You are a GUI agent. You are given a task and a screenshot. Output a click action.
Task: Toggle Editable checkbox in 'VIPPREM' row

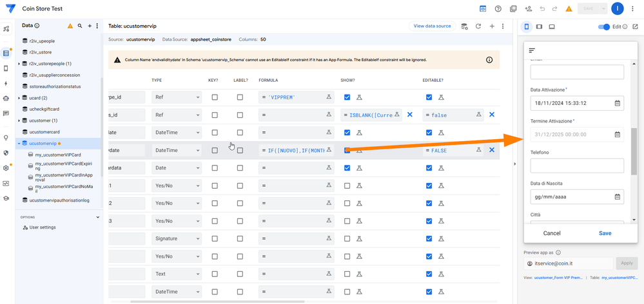[429, 97]
